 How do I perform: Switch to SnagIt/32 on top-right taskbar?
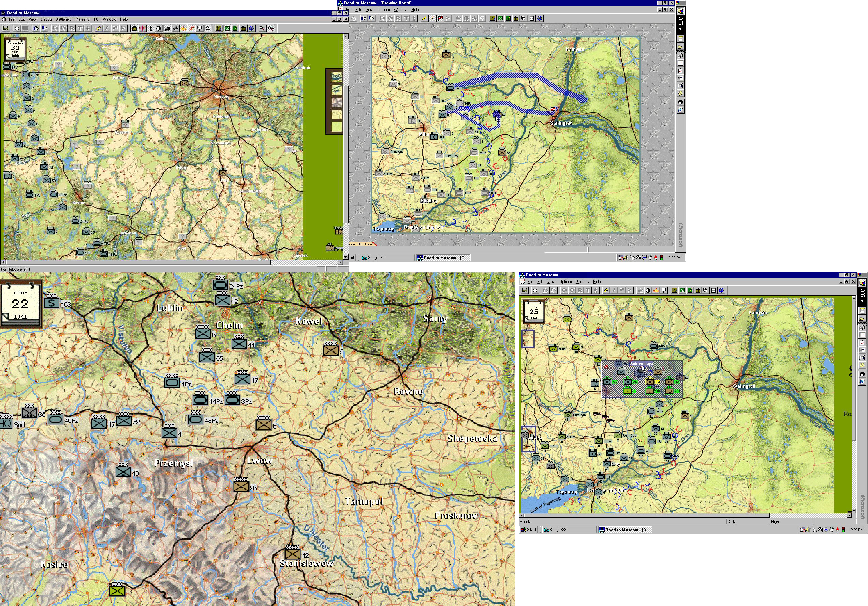click(x=387, y=258)
